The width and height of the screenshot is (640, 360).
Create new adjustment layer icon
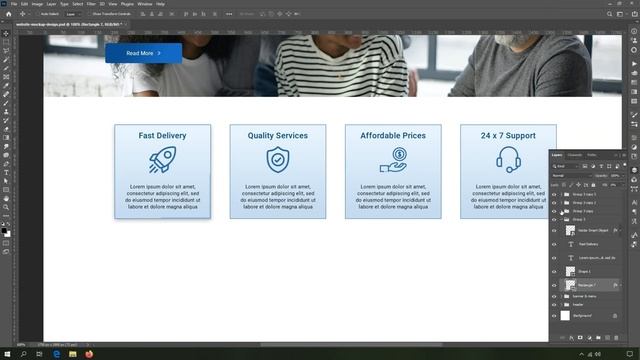coord(589,338)
